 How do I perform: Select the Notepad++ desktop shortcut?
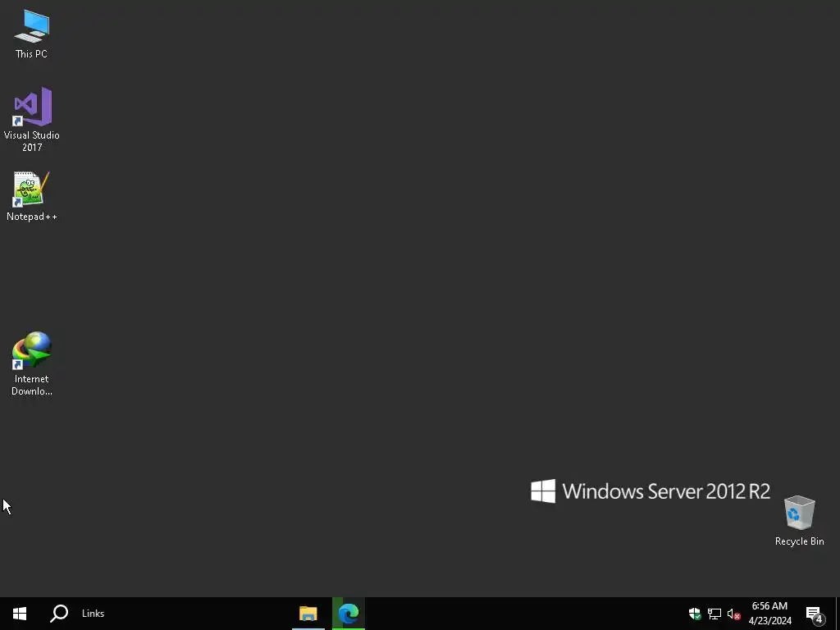[x=32, y=196]
